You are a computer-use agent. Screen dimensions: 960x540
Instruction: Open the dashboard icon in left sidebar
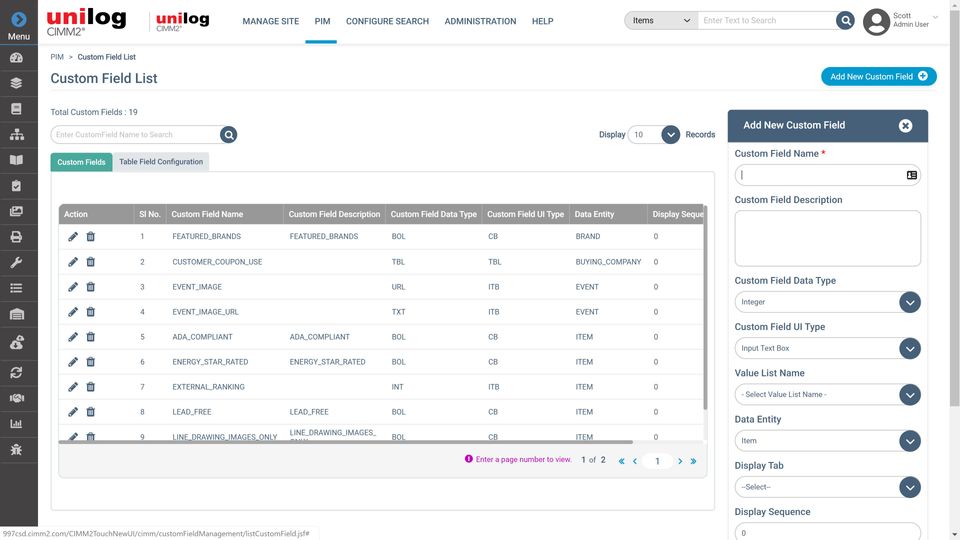tap(17, 58)
